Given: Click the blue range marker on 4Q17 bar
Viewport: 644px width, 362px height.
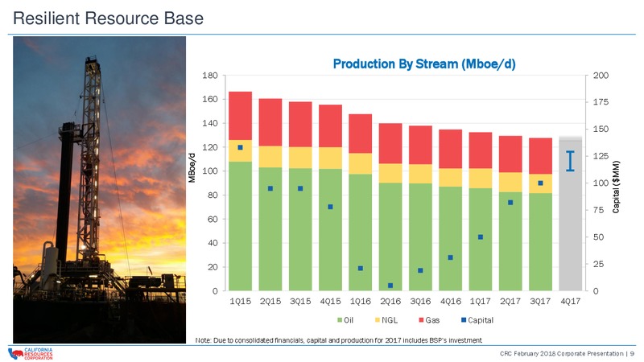Looking at the screenshot, I should tap(571, 161).
